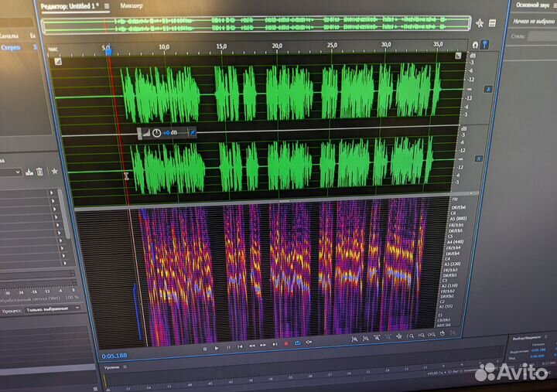Screen dimensions: 557x392
Task: Open the tenth effect slot arrow
Action: 64,263
